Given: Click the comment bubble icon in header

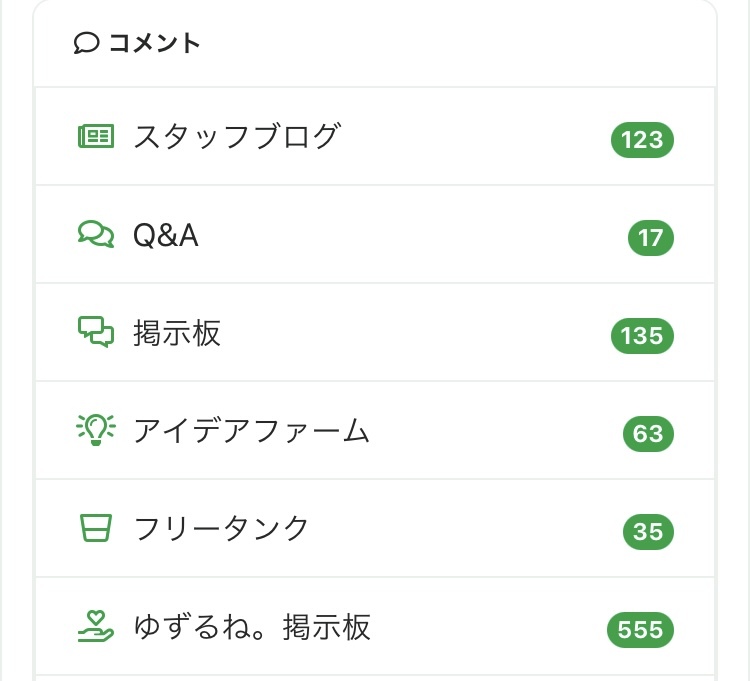Looking at the screenshot, I should (x=87, y=43).
